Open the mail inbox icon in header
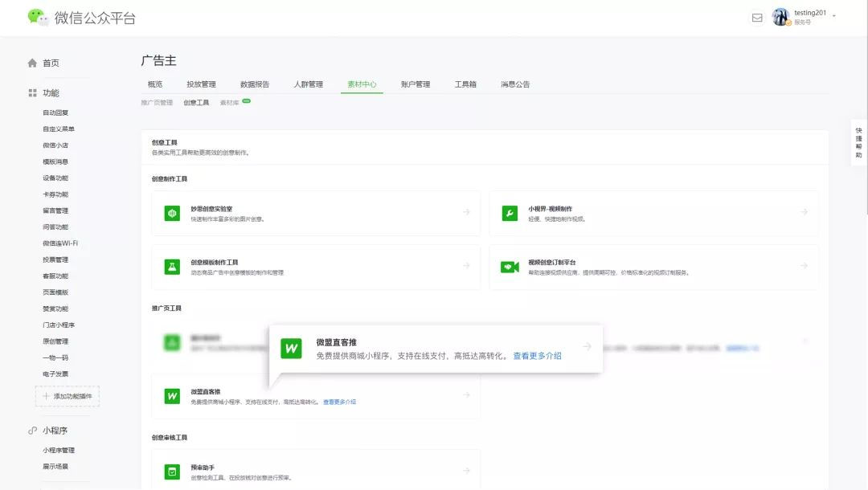The width and height of the screenshot is (868, 490). [757, 18]
